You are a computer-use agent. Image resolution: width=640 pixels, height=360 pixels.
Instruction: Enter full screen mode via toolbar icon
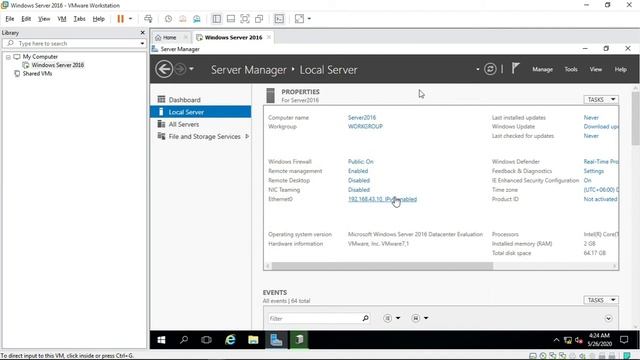pyautogui.click(x=245, y=19)
